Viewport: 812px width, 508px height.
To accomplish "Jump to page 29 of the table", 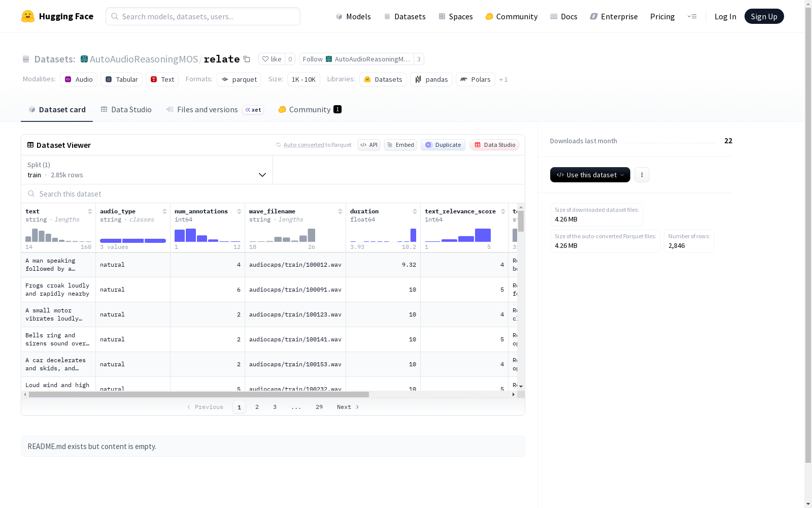I will (x=319, y=407).
